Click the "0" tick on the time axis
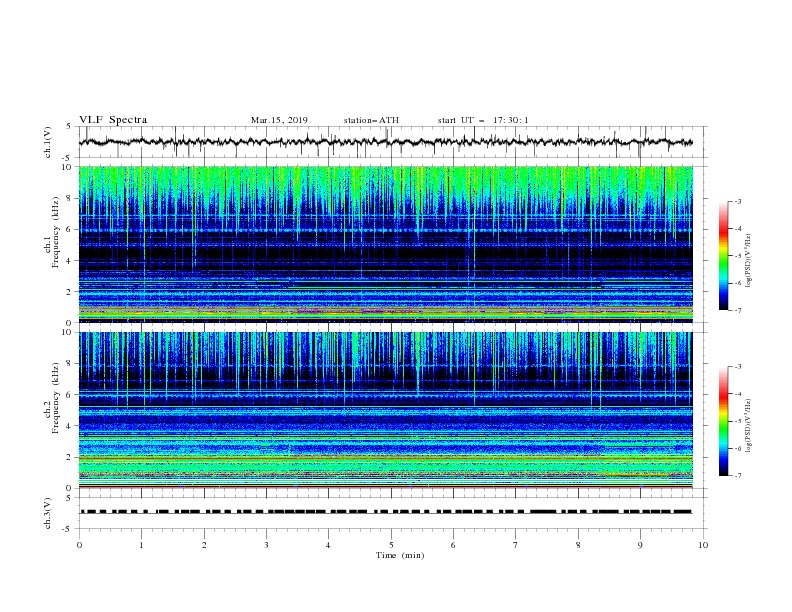Viewport: 792px width, 612px height. click(79, 545)
